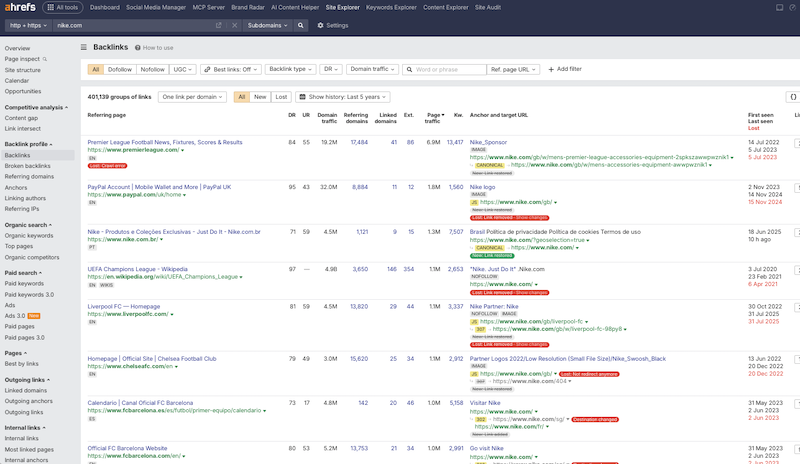Open the AI Content Helper tab
Screen dimensions: 800x464
295,7
